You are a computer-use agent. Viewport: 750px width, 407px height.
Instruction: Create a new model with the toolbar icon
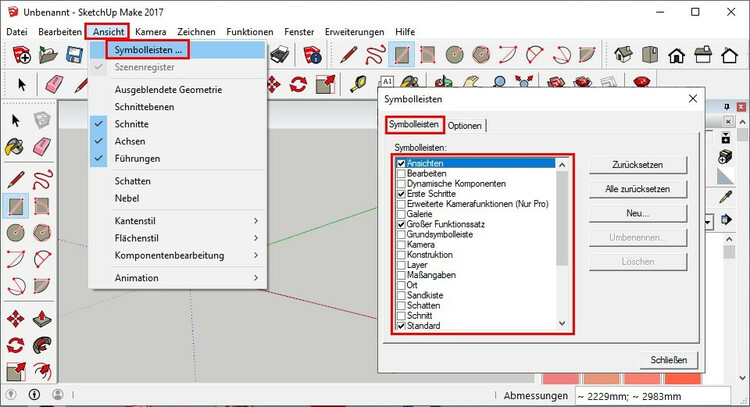pyautogui.click(x=22, y=55)
